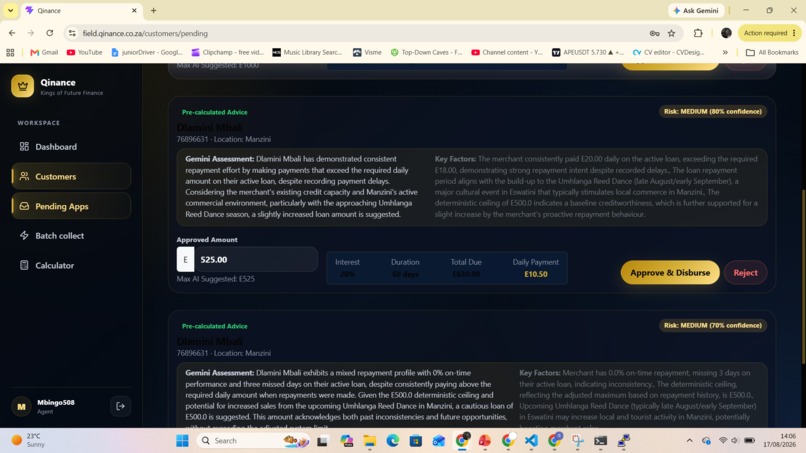Show hidden system tray icons
The width and height of the screenshot is (806, 453).
pyautogui.click(x=689, y=441)
